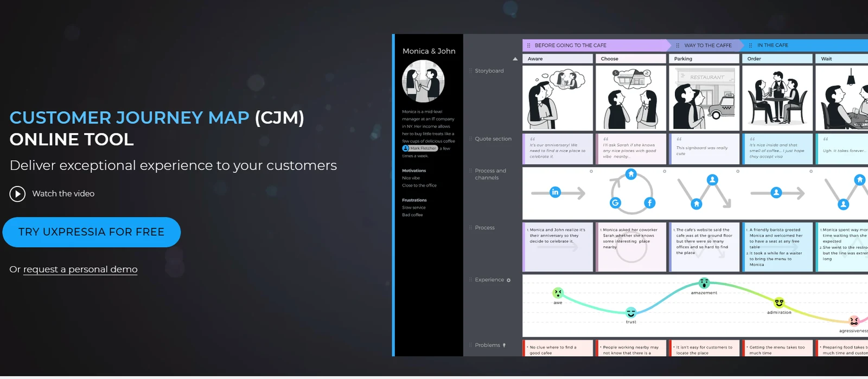
Task: Click the Problems row label
Action: point(487,345)
